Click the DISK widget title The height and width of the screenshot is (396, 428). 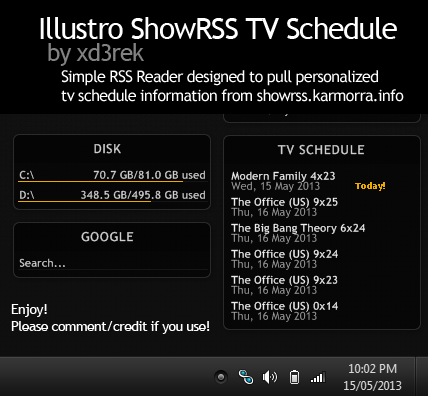point(107,149)
